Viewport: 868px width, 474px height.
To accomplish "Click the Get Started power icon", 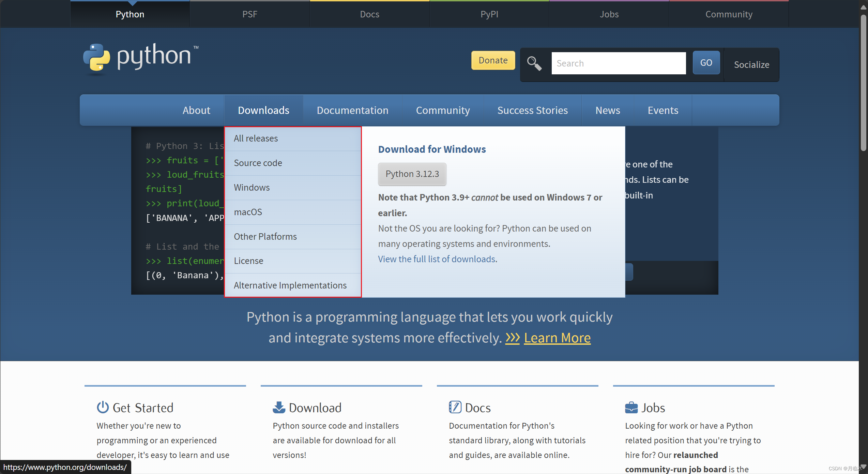I will click(103, 407).
